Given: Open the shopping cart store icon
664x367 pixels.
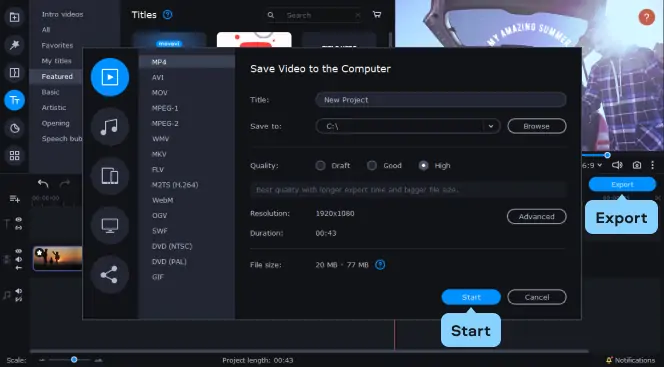Looking at the screenshot, I should click(x=377, y=15).
